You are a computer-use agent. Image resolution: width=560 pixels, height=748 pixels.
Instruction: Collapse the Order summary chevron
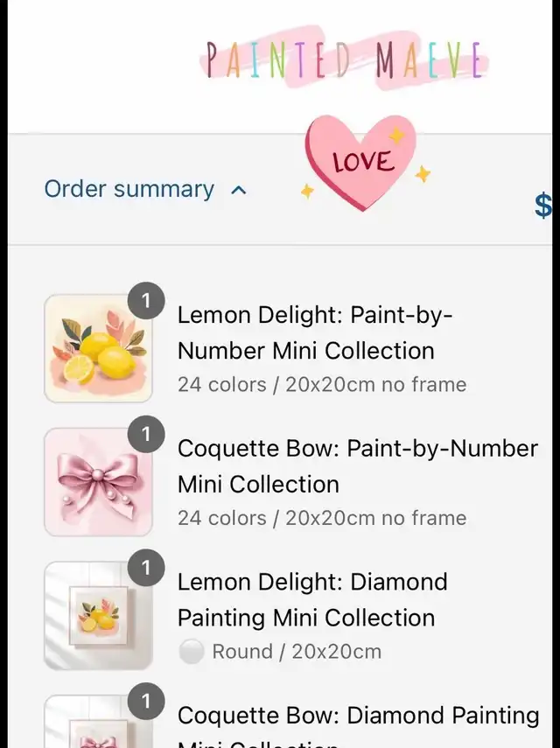tap(239, 190)
